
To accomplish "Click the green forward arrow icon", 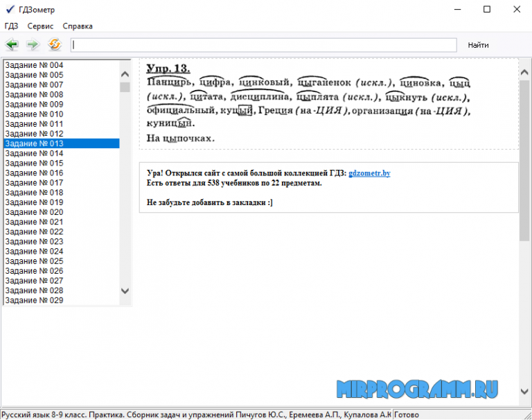I will tap(33, 44).
